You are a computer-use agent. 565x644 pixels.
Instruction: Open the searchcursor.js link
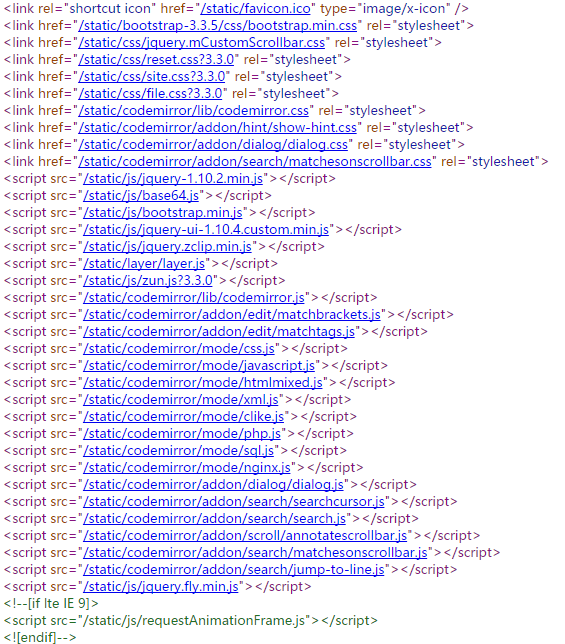[234, 502]
